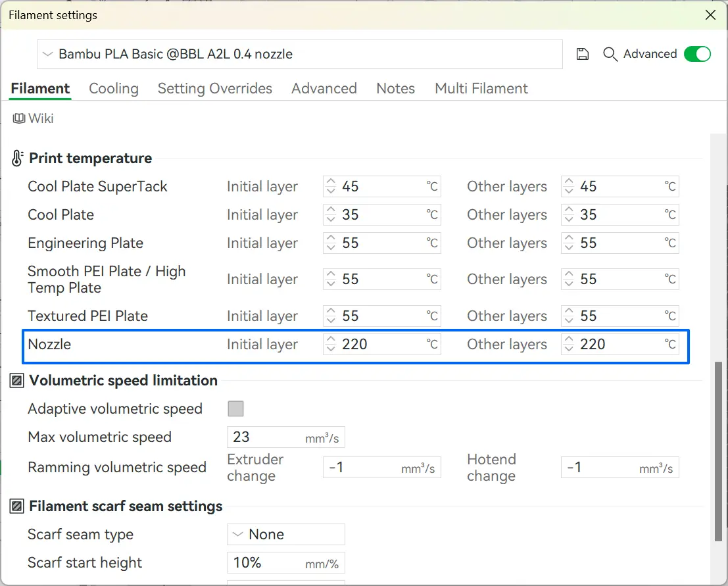Decrease Engineering Plate other layers temperature

(x=569, y=248)
